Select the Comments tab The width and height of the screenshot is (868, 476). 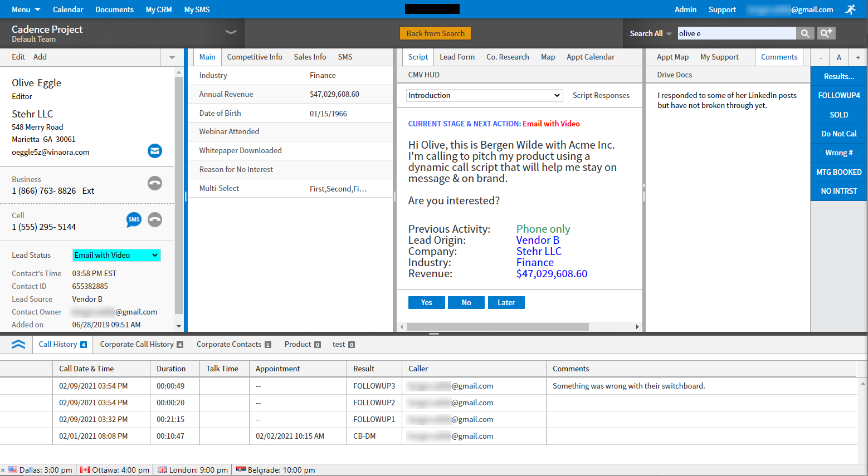(779, 57)
